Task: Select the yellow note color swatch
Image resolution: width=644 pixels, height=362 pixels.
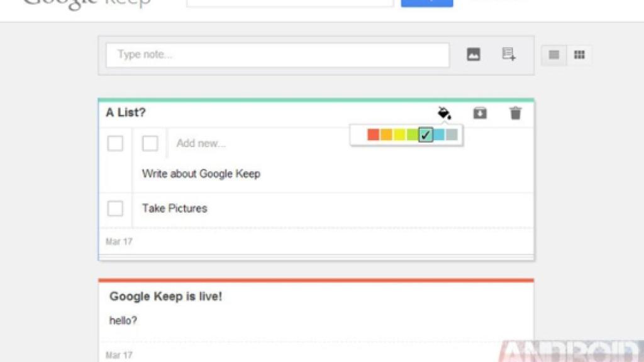Action: pos(399,134)
